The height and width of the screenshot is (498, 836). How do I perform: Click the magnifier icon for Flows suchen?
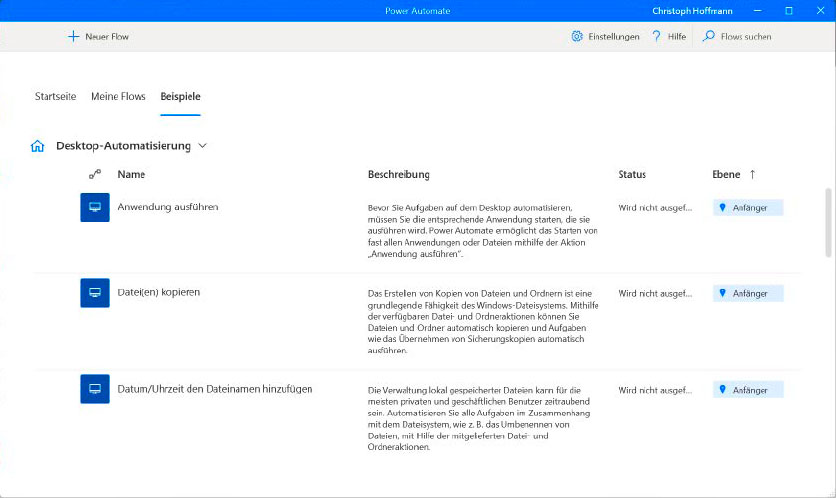pyautogui.click(x=709, y=36)
